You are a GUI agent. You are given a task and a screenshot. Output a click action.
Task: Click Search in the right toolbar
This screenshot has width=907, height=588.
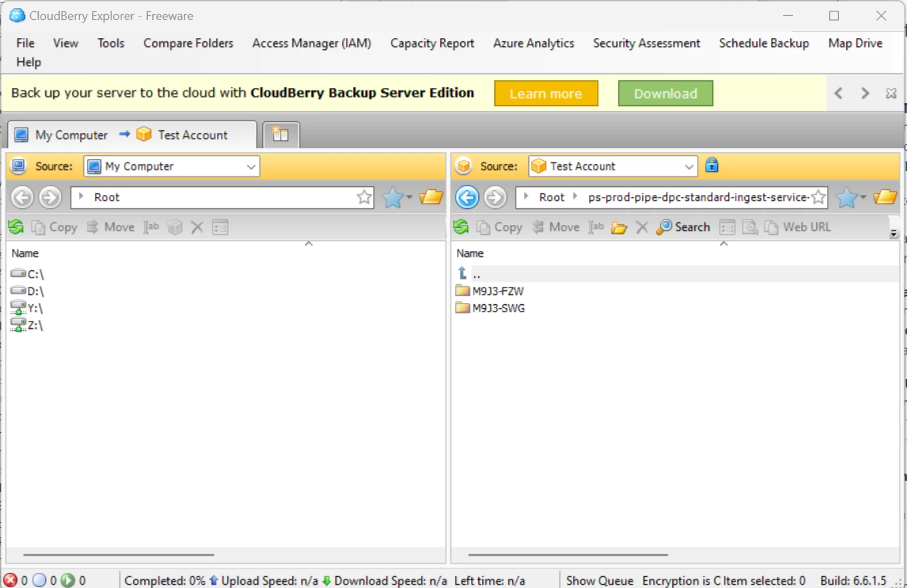(x=683, y=227)
